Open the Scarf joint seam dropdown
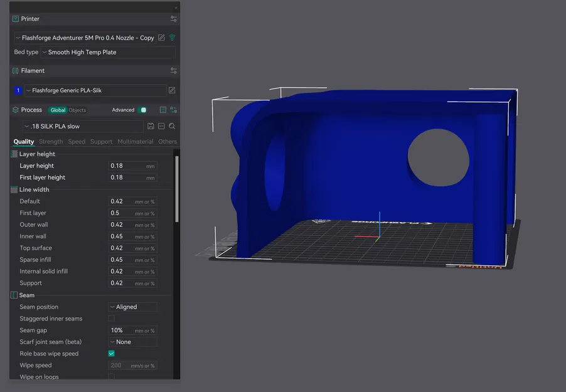 132,342
